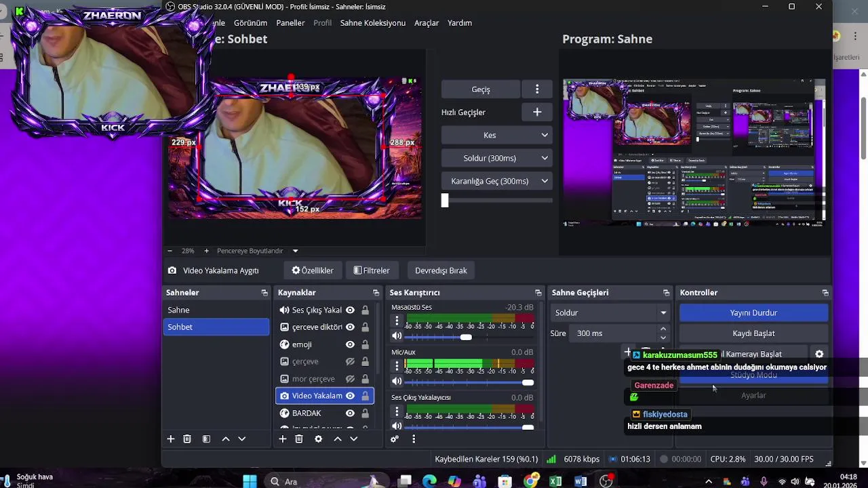The width and height of the screenshot is (868, 488).
Task: Open Word from the taskbar
Action: [580, 482]
